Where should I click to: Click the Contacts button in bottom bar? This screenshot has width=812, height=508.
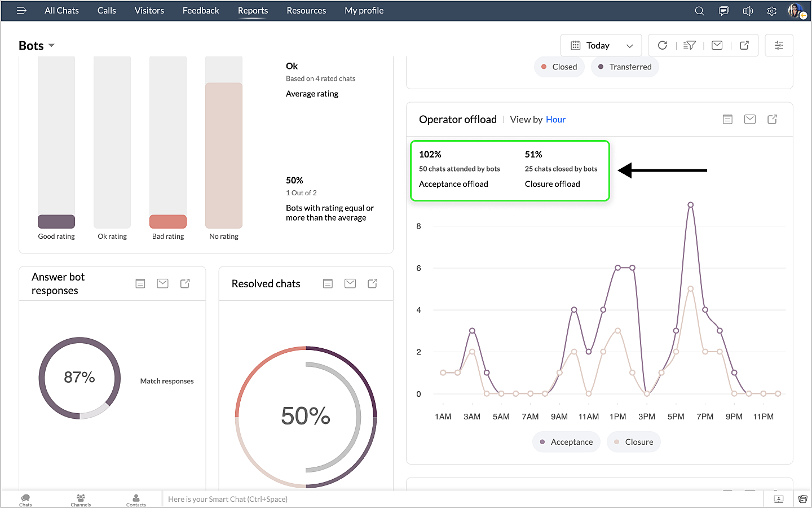136,500
